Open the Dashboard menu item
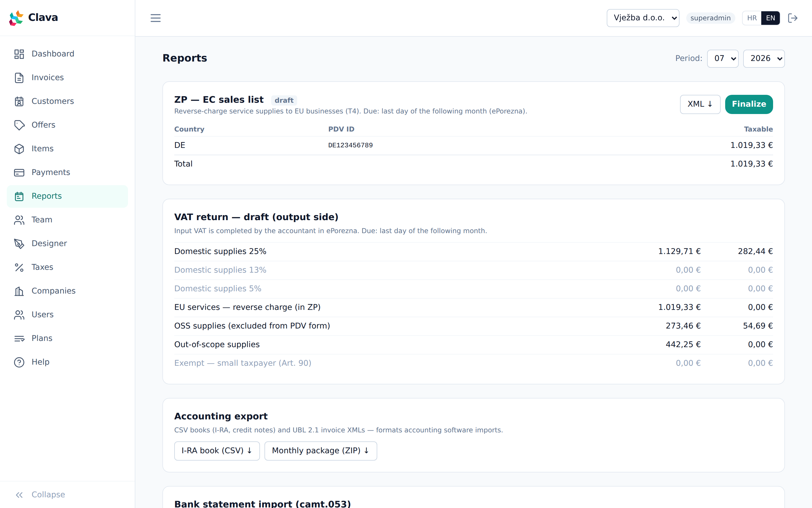This screenshot has width=812, height=508. pos(67,54)
